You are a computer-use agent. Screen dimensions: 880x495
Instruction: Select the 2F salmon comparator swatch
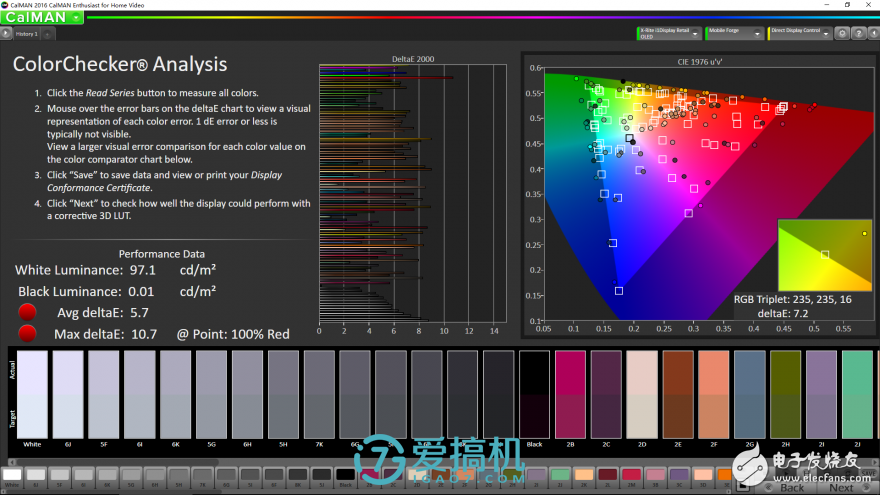714,395
